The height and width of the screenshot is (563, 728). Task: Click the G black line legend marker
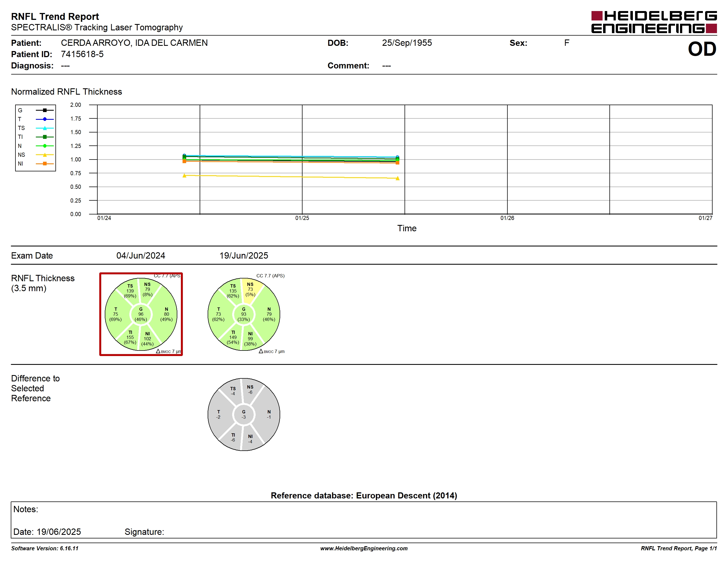(x=45, y=110)
